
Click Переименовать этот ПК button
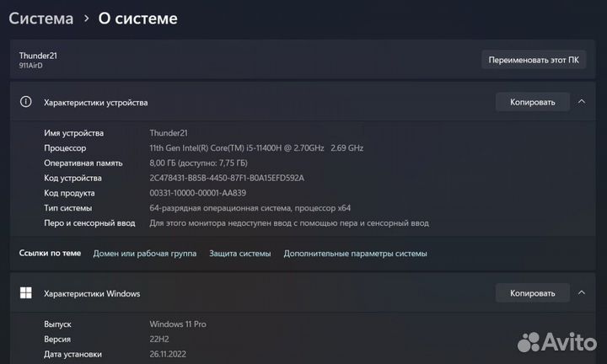tap(534, 60)
